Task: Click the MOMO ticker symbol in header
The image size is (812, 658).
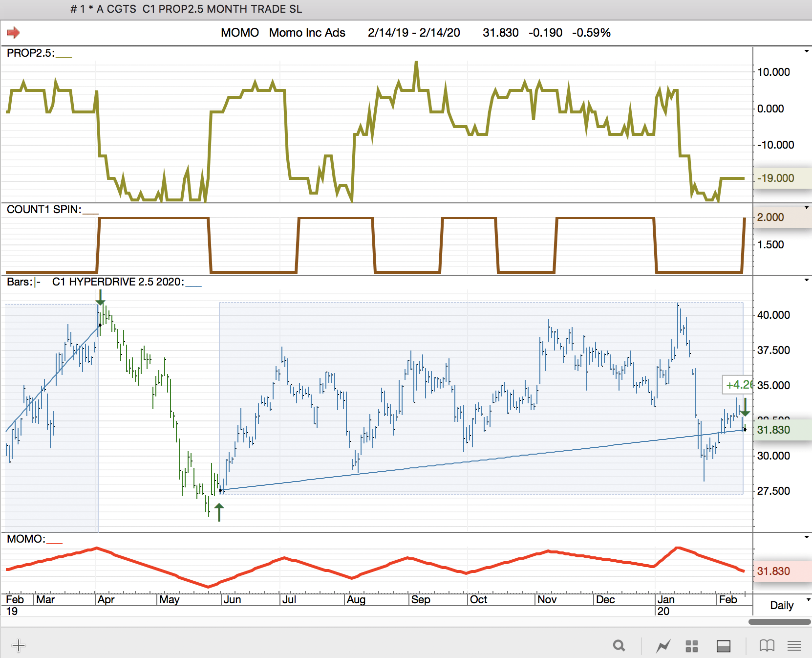Action: [240, 33]
